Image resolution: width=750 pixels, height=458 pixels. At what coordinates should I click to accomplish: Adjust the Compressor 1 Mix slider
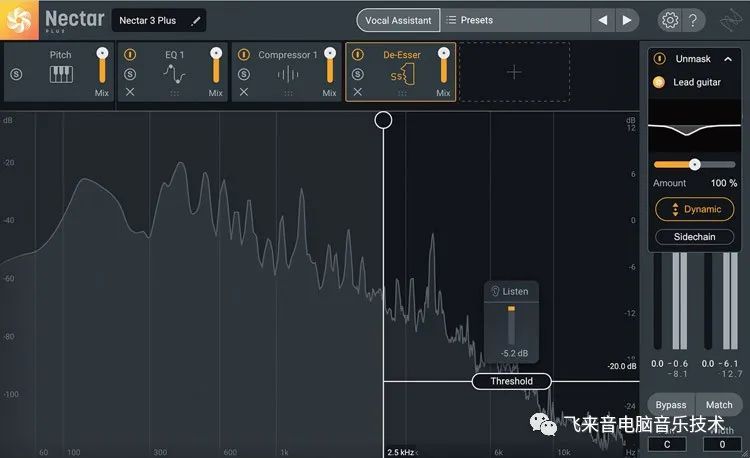point(330,65)
